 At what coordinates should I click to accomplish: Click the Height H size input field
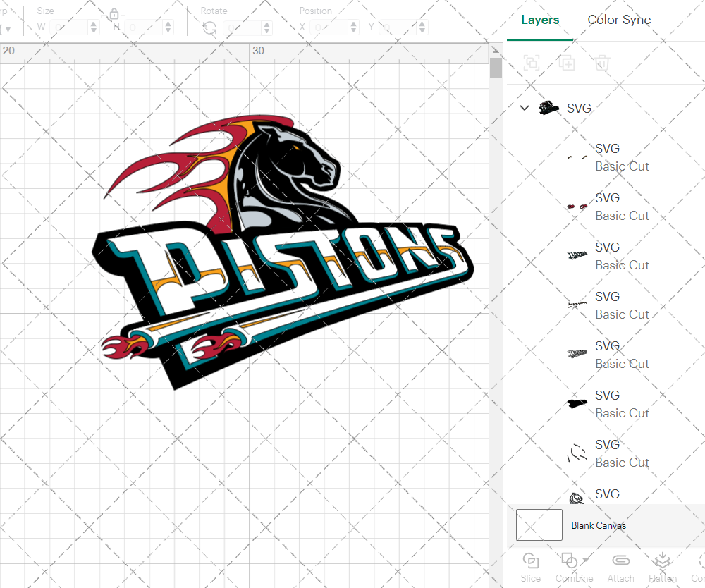click(144, 27)
